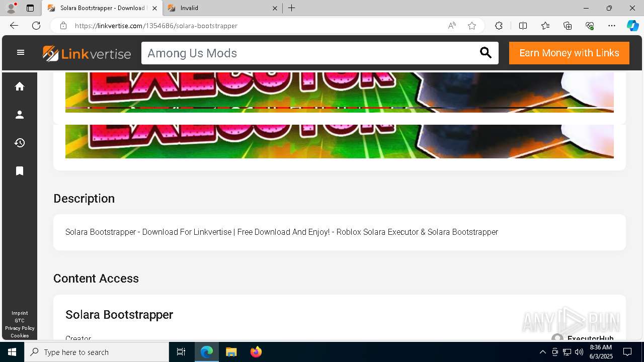This screenshot has width=644, height=362.
Task: Open the clock showing 8:36 AM
Action: (x=601, y=352)
